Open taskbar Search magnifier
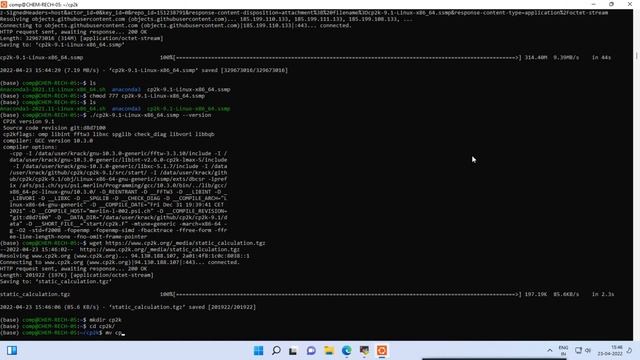Viewport: 640px width, 360px height. (276, 351)
